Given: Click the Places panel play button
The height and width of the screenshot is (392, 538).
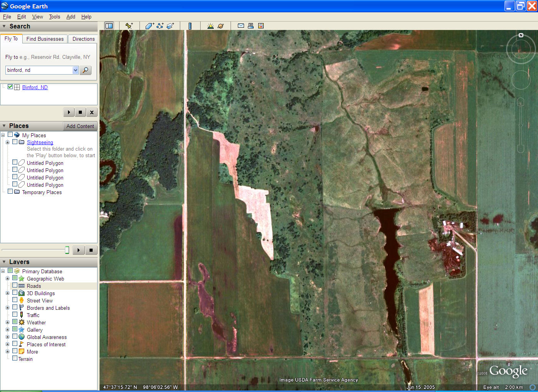Looking at the screenshot, I should point(78,250).
